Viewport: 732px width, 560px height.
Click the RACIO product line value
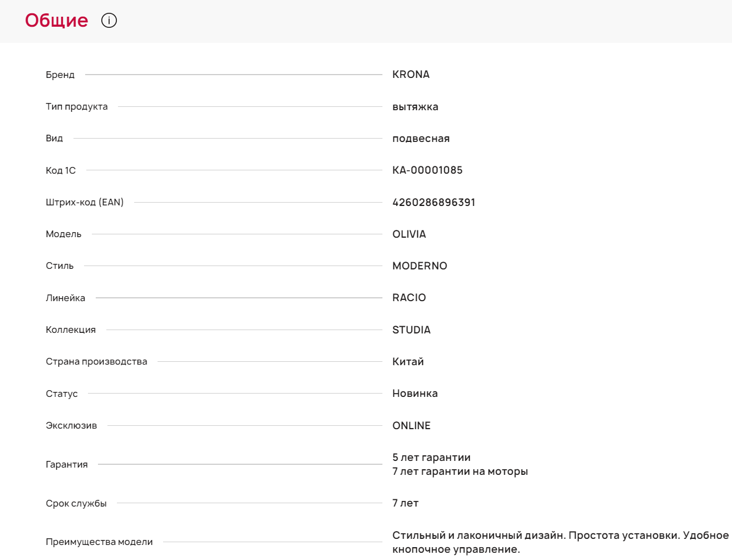409,298
